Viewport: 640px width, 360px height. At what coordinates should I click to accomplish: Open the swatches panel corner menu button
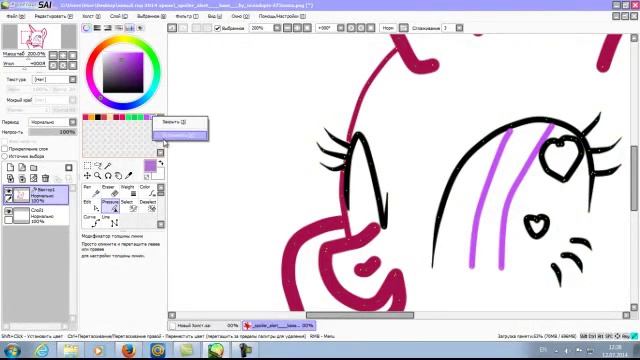coord(160,153)
